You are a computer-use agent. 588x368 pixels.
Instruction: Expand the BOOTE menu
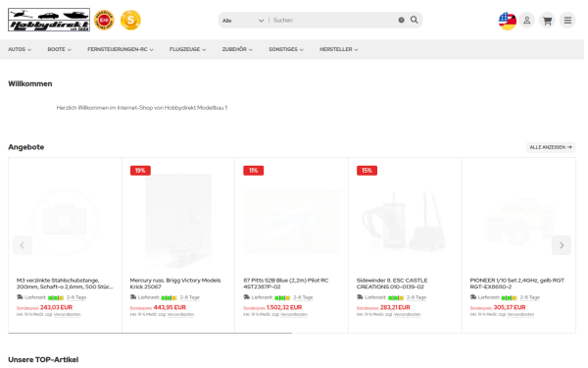point(59,49)
